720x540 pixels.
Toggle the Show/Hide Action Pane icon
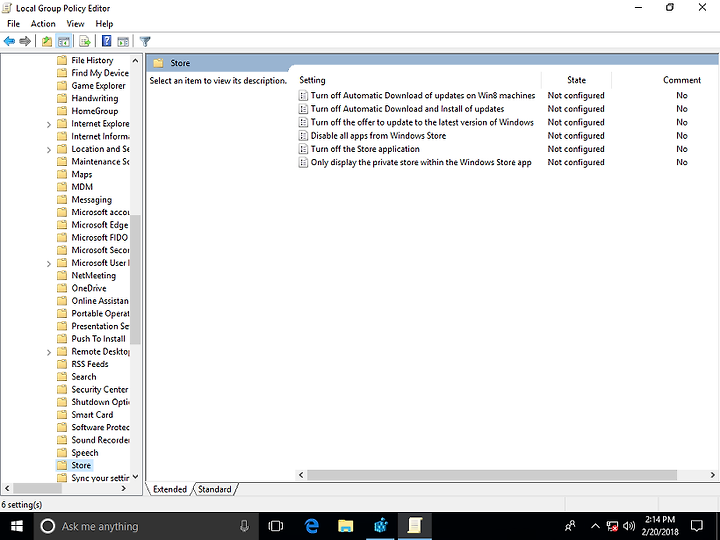[123, 41]
